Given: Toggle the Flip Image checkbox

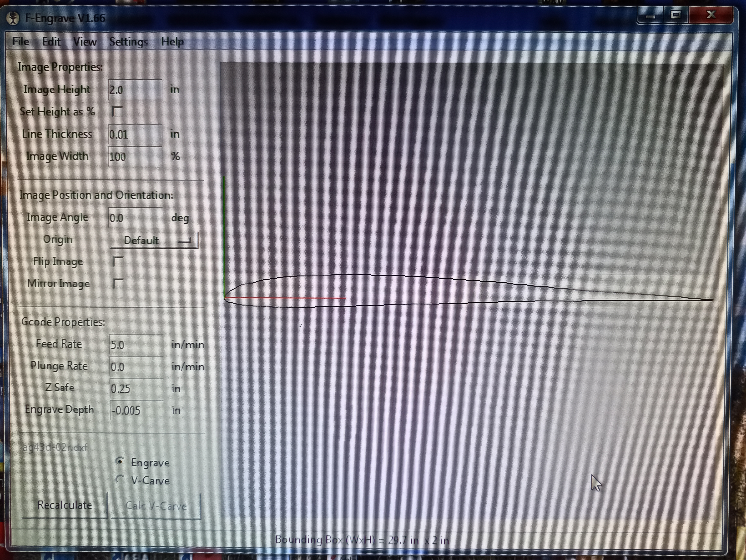Looking at the screenshot, I should (118, 262).
